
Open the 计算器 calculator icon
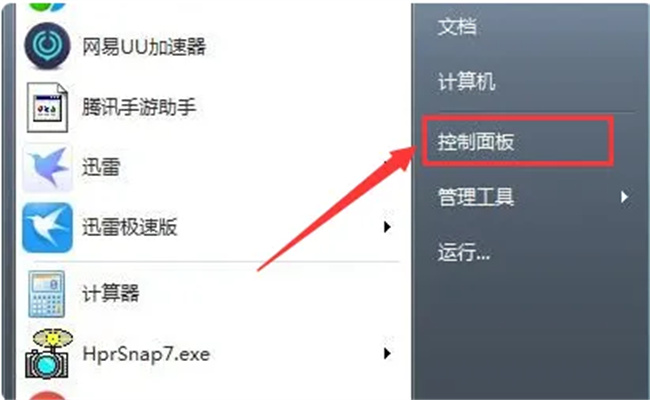(x=46, y=294)
